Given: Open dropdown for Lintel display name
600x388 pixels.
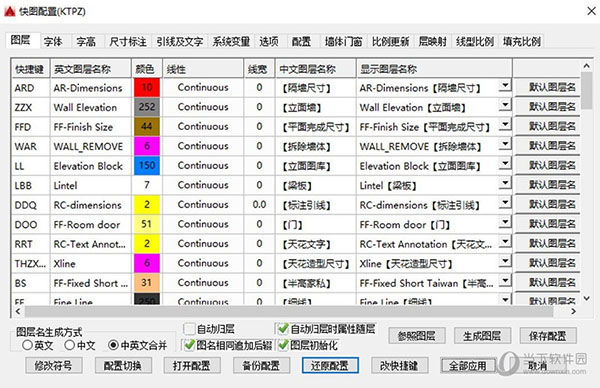Looking at the screenshot, I should point(505,183).
